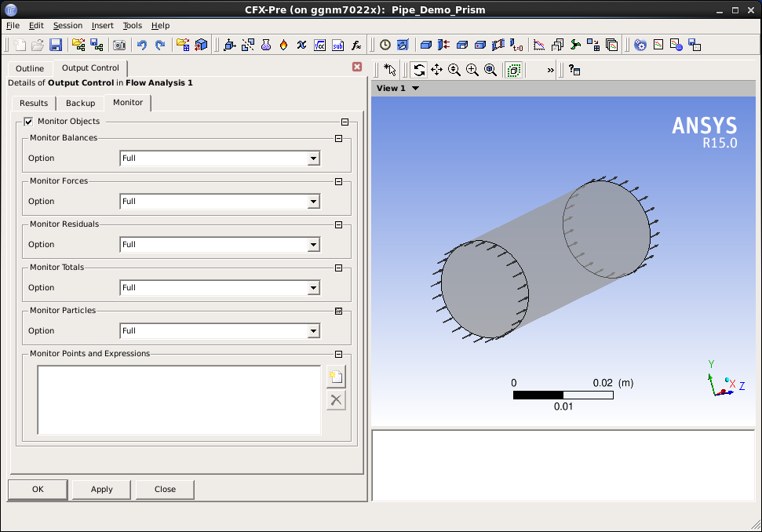The width and height of the screenshot is (762, 532).
Task: Click the Monitor Points and Expressions list box
Action: coord(180,400)
